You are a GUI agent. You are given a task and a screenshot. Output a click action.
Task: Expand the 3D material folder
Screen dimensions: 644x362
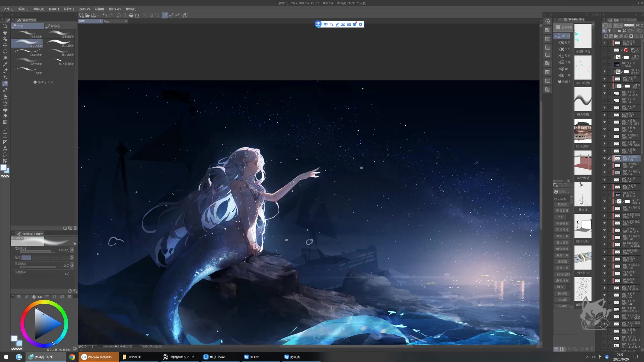coord(559,69)
